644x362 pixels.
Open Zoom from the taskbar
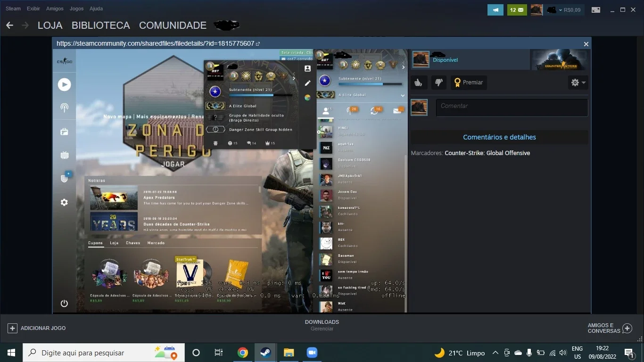(312, 353)
